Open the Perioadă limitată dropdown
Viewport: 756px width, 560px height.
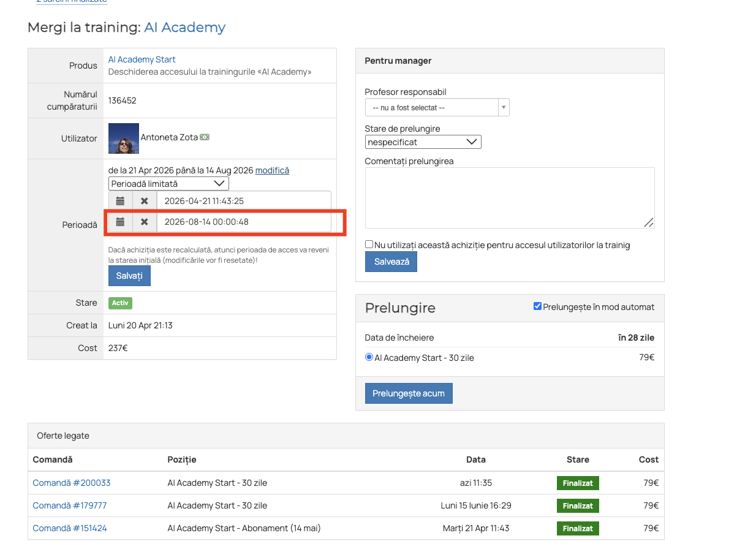[168, 183]
